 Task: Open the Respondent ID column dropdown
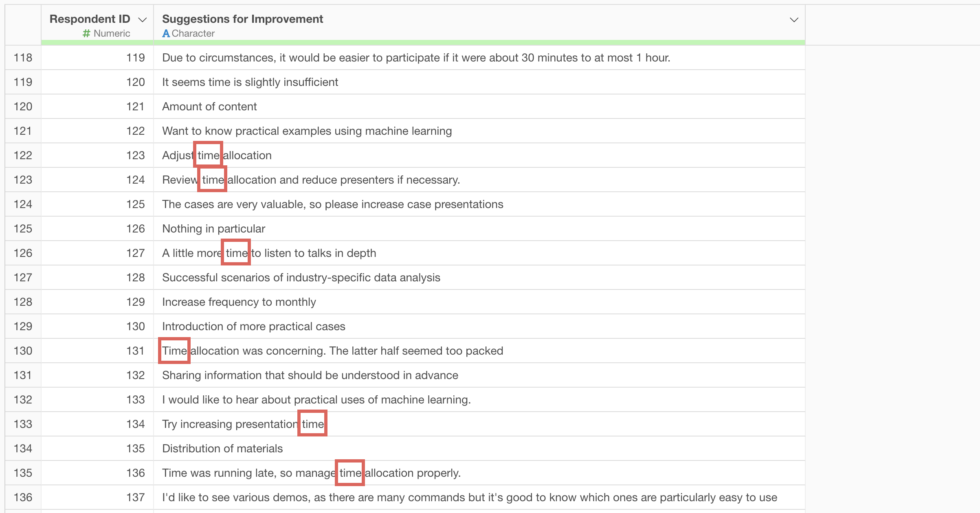point(142,20)
